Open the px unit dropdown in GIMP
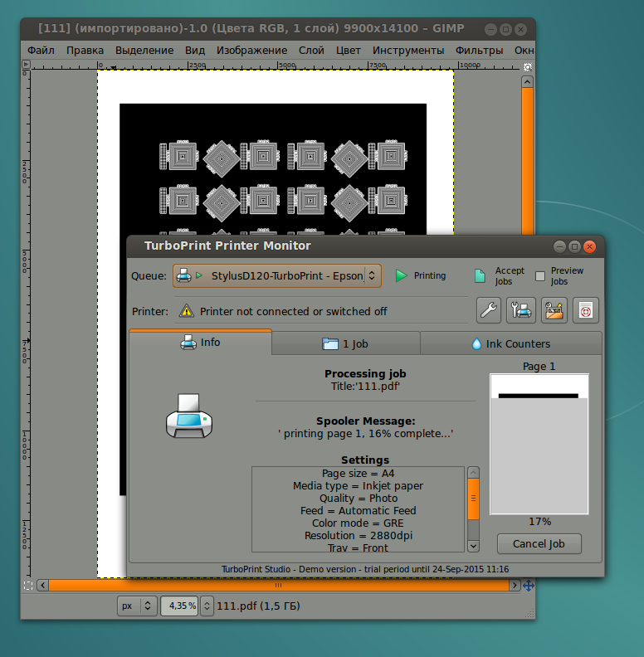This screenshot has height=657, width=644. tap(137, 606)
